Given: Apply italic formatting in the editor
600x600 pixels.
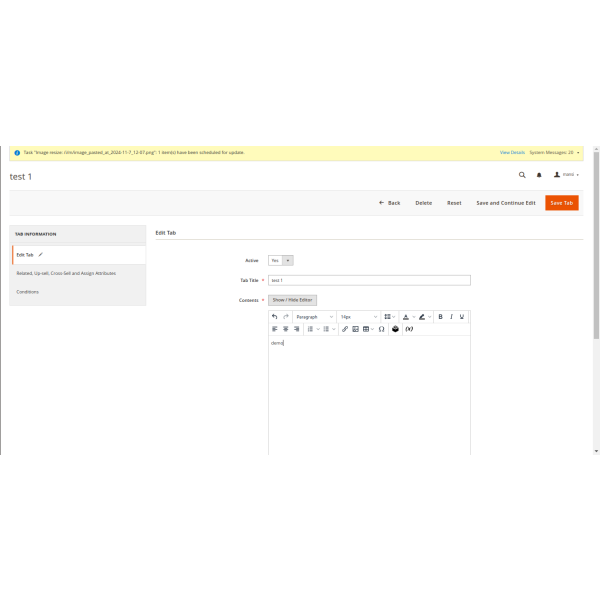Looking at the screenshot, I should 451,317.
